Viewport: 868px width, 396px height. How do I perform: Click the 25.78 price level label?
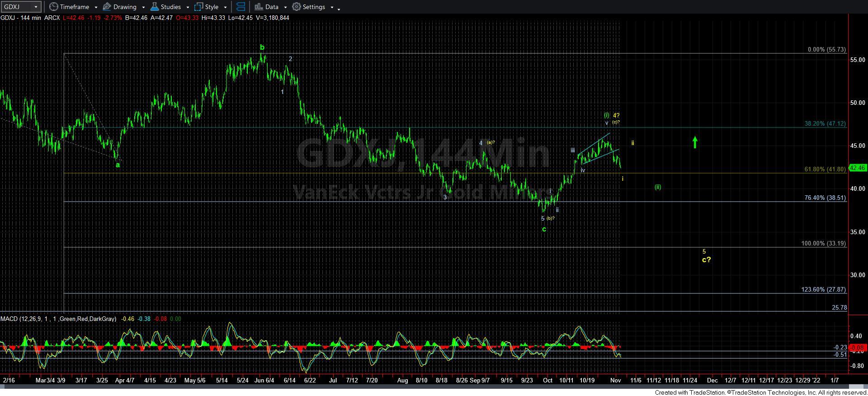click(x=839, y=307)
